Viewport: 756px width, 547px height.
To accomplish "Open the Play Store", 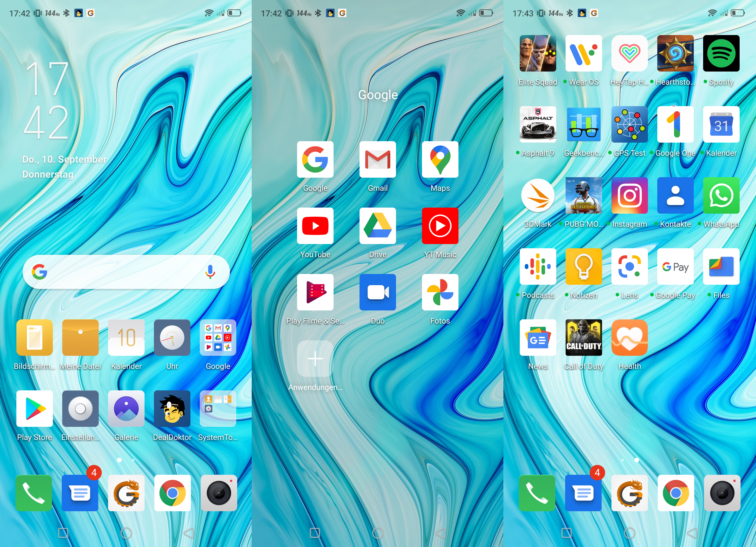I will click(34, 409).
